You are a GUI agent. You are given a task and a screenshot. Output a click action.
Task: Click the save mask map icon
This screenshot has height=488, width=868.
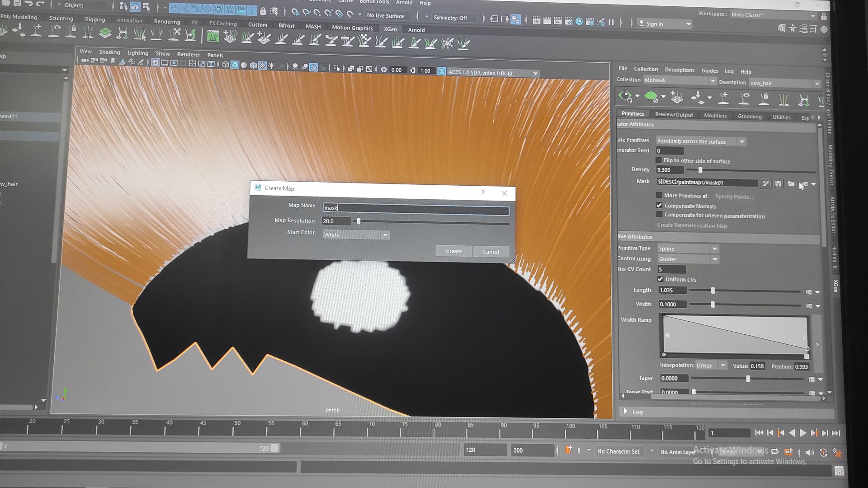(778, 183)
